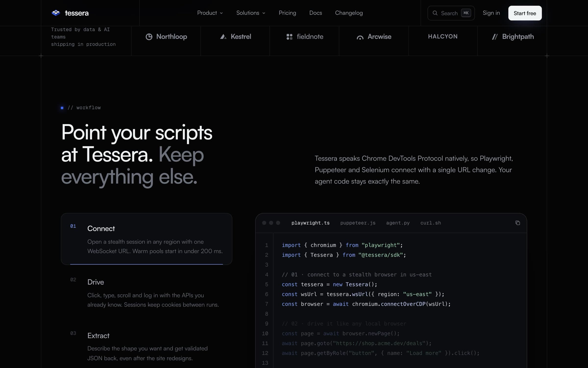The image size is (588, 368).
Task: Click the HALCYON logo text
Action: click(442, 37)
